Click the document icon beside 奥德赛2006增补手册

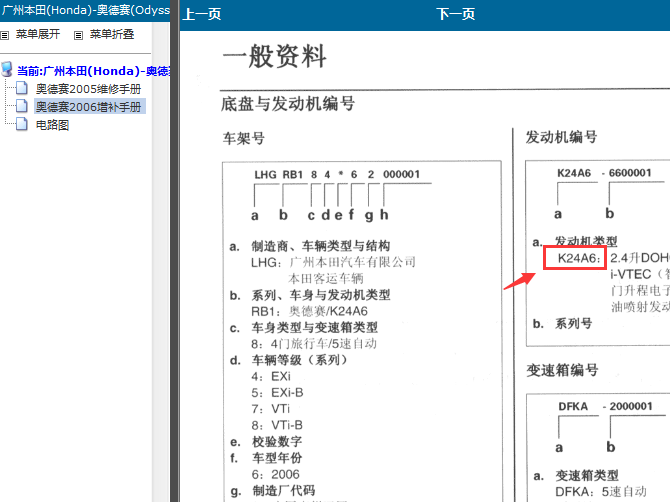[22, 106]
